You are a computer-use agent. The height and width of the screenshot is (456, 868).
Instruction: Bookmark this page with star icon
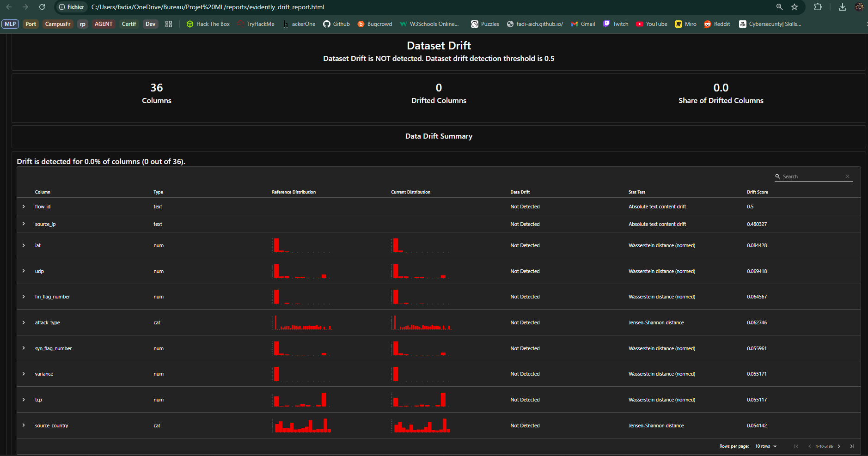pyautogui.click(x=795, y=7)
